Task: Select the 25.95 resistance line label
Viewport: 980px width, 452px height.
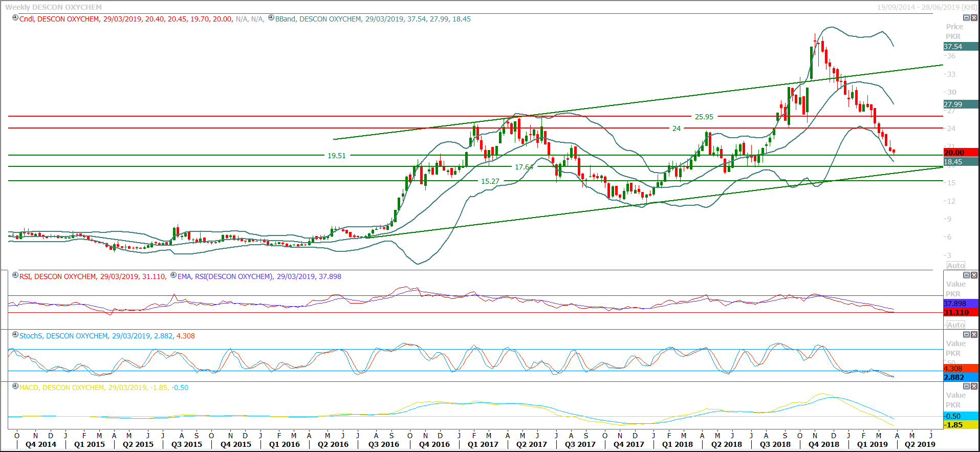Action: pos(704,117)
